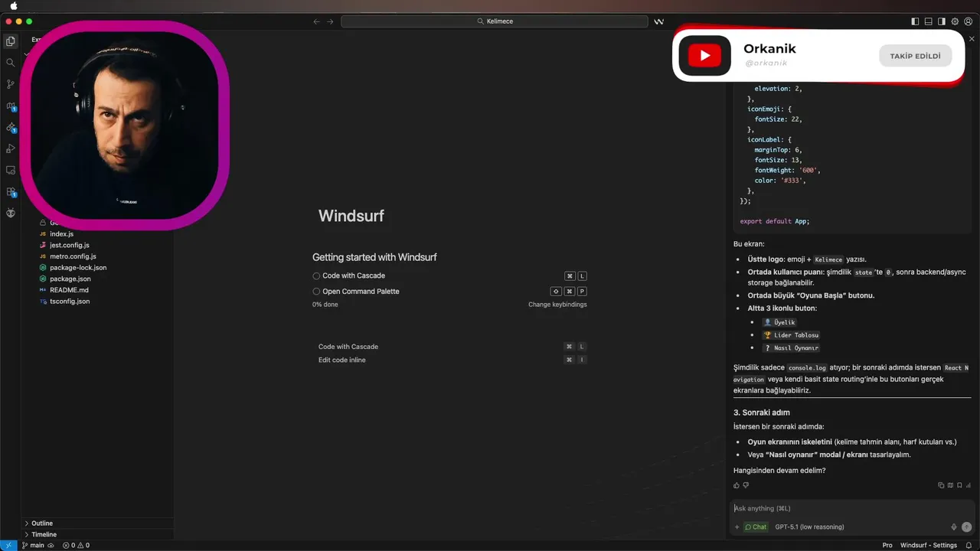Click the Kelimece search bar
This screenshot has height=551, width=980.
[x=495, y=21]
